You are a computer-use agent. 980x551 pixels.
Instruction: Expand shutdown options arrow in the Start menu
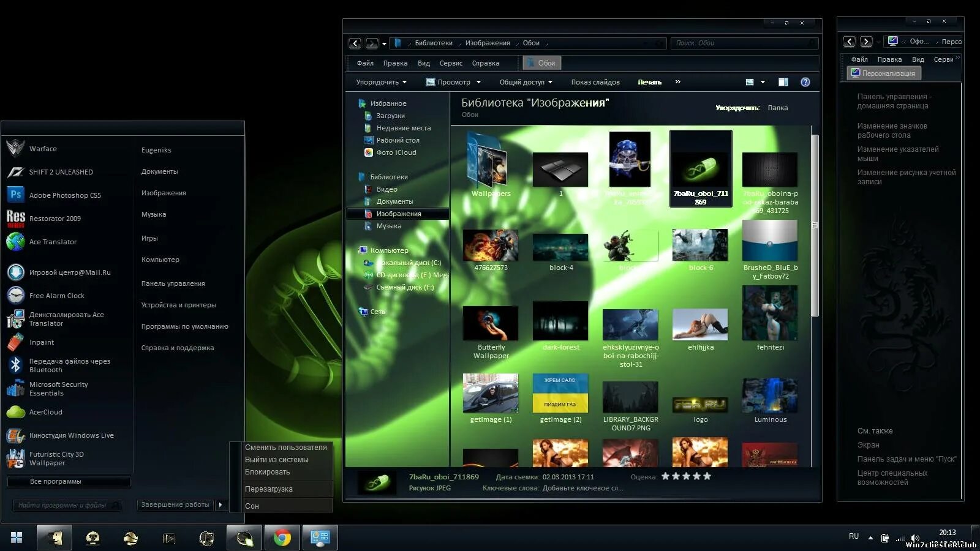coord(221,504)
